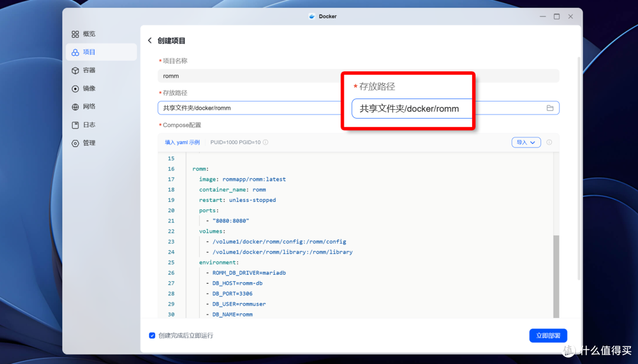The image size is (638, 364).
Task: Click the 项目名称 field containing romm
Action: 359,76
